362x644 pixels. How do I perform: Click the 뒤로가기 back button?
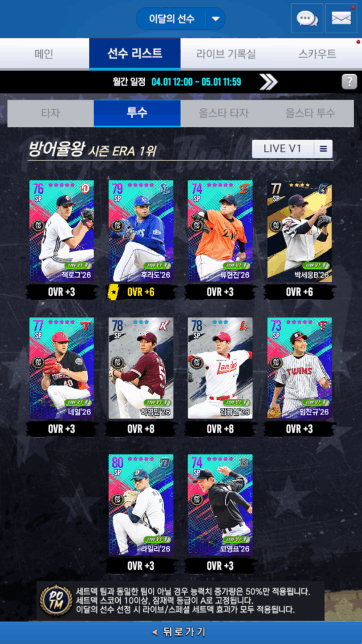point(181,633)
